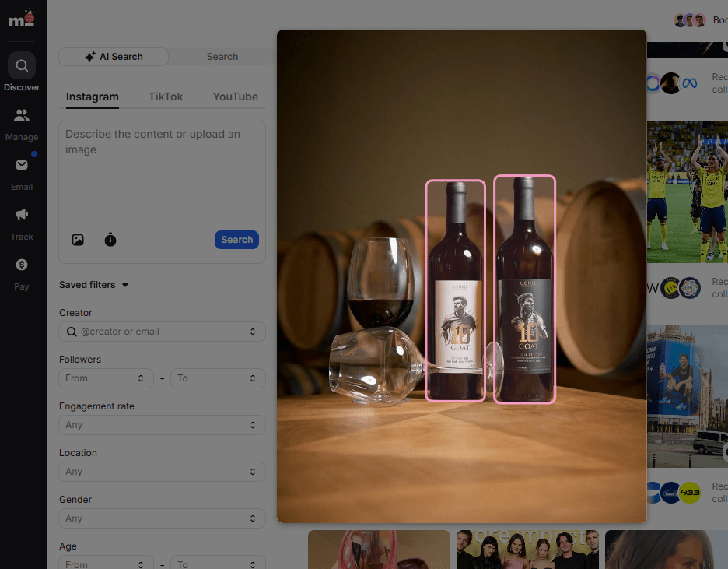The height and width of the screenshot is (569, 728).
Task: Open the Location dropdown
Action: (x=162, y=472)
